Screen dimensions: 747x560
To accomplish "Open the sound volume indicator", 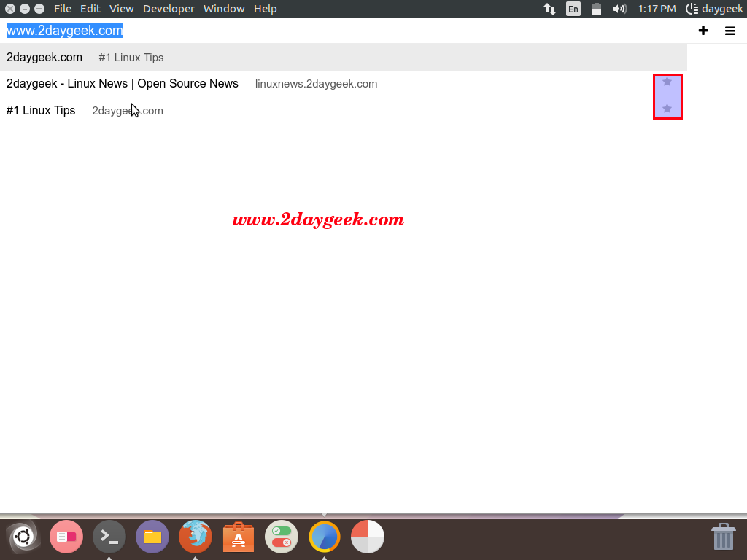I will point(619,9).
